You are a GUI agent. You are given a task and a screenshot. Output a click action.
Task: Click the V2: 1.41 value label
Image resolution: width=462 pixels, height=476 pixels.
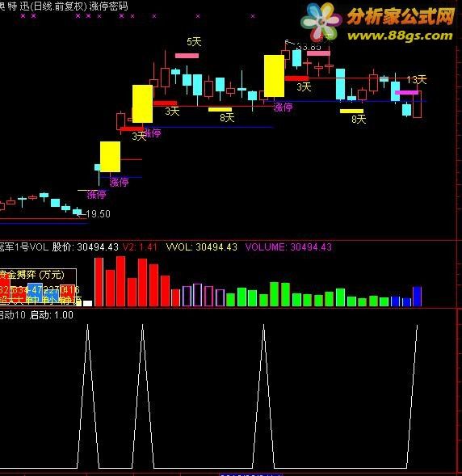pyautogui.click(x=140, y=246)
